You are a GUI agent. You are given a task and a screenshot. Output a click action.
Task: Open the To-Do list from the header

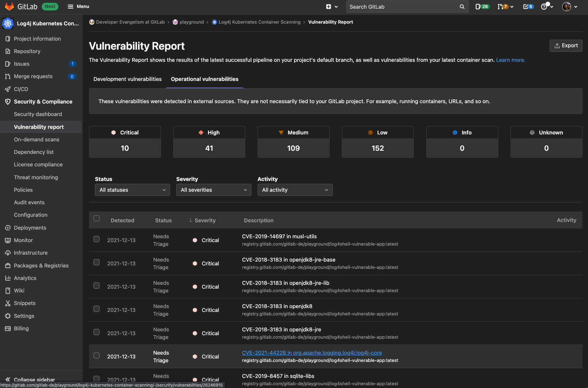coord(528,6)
